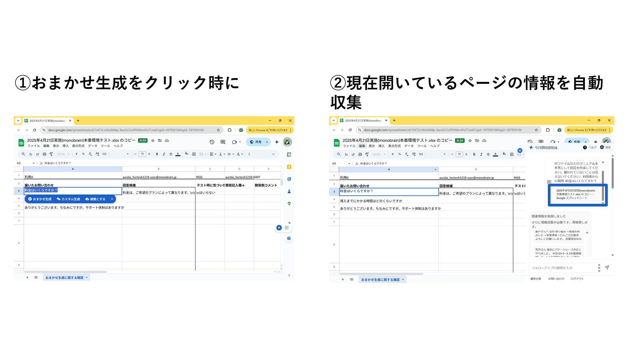Toggle italic in the left screenshot's toolbar
Viewport: 644px width, 362px height.
[x=164, y=154]
